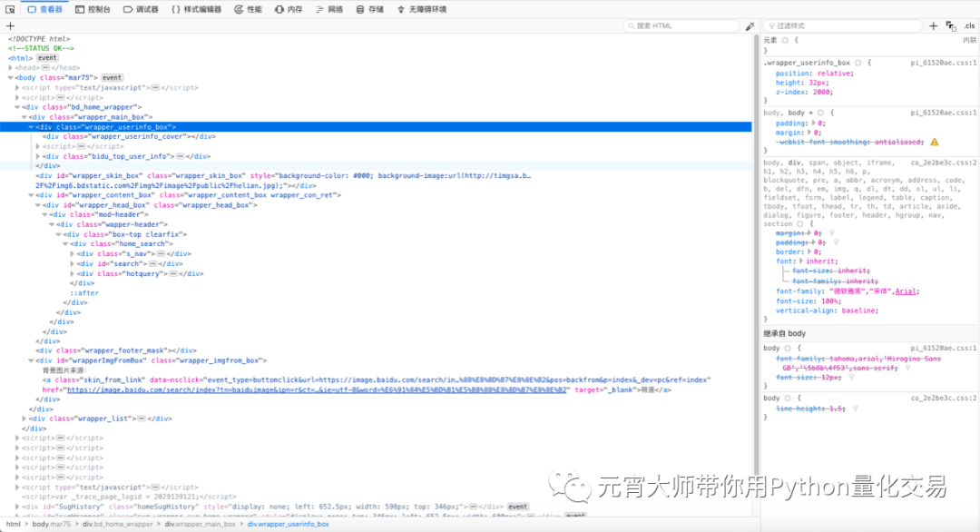
Task: Click the warning icon beside -webkit-font-smoothing
Action: pos(935,142)
